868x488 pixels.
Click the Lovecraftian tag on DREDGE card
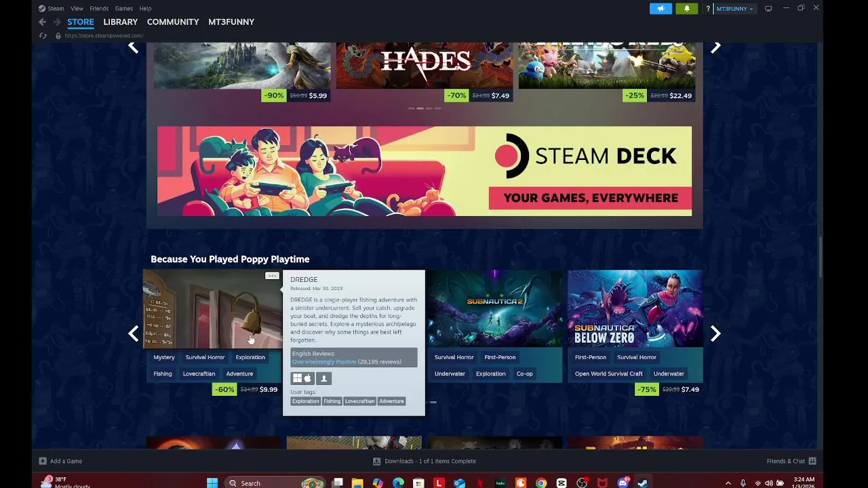tap(199, 373)
